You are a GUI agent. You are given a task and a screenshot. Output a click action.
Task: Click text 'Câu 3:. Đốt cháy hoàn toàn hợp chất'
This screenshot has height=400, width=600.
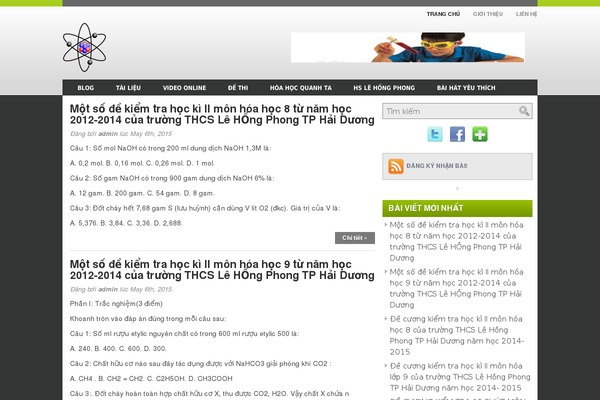tap(209, 393)
